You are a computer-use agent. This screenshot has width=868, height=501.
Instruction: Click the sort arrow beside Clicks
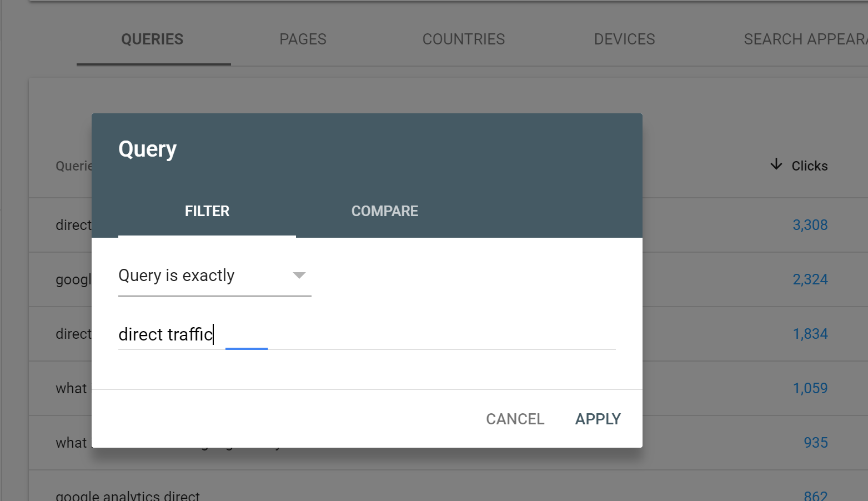point(776,165)
